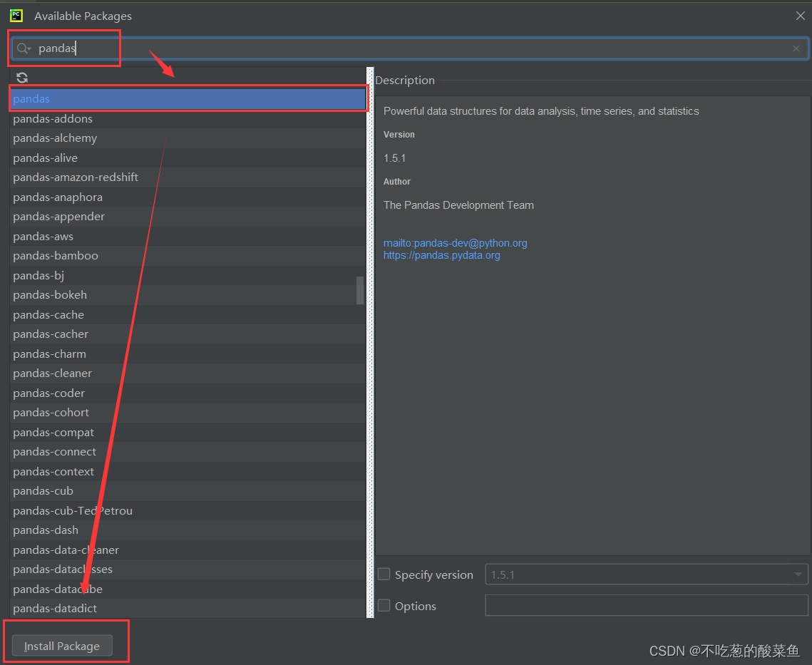Image resolution: width=812 pixels, height=665 pixels.
Task: Select pandas-datadict in the list
Action: coord(187,609)
